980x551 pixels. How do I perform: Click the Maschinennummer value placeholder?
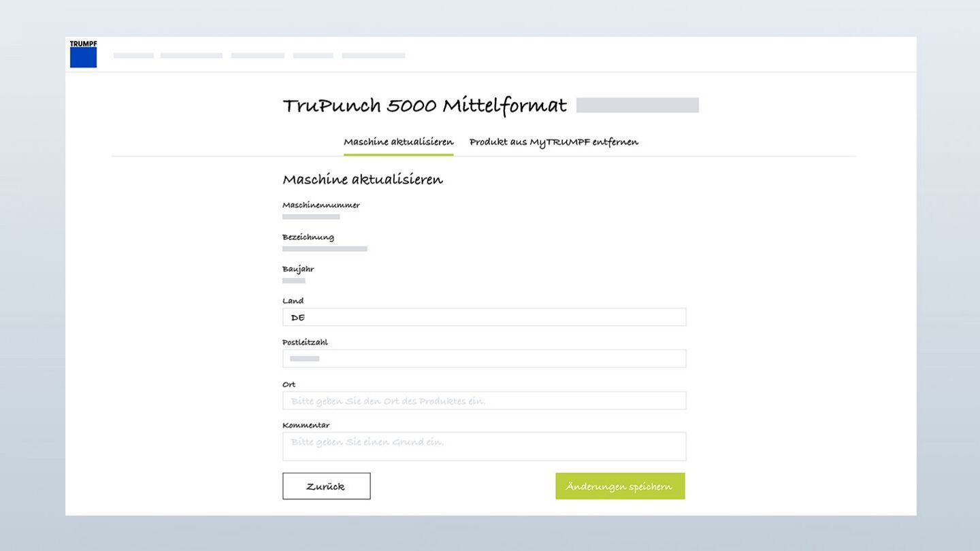coord(311,216)
